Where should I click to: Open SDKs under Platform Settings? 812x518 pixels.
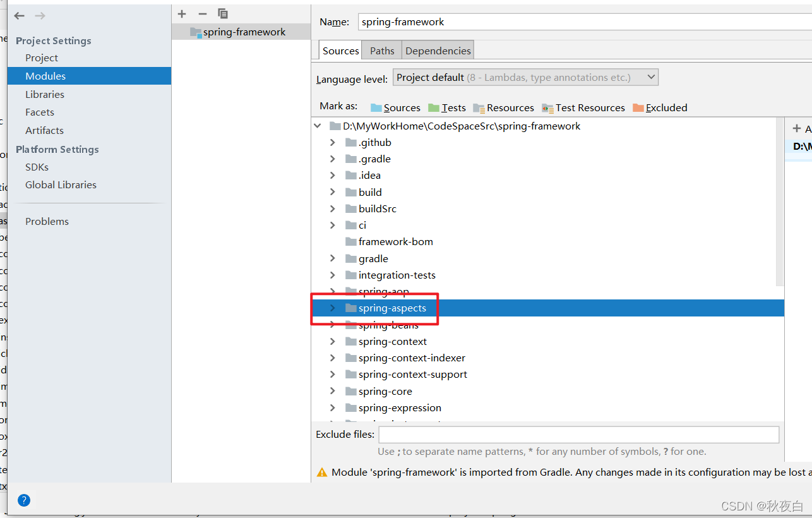click(37, 167)
